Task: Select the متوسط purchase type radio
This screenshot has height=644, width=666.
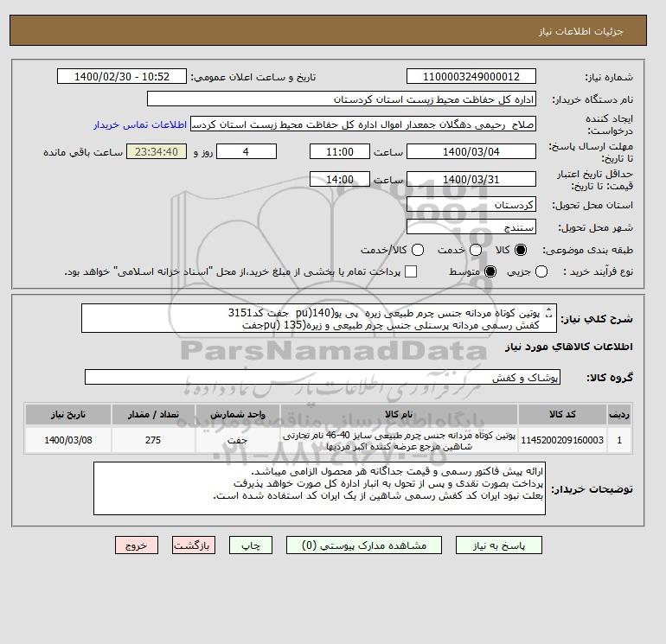Action: [490, 271]
